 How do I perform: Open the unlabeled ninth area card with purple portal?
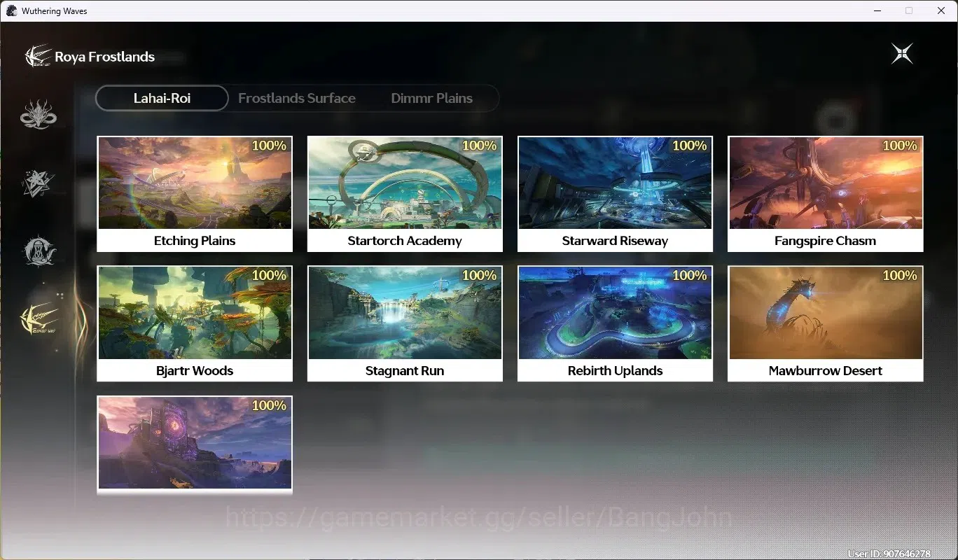tap(195, 445)
